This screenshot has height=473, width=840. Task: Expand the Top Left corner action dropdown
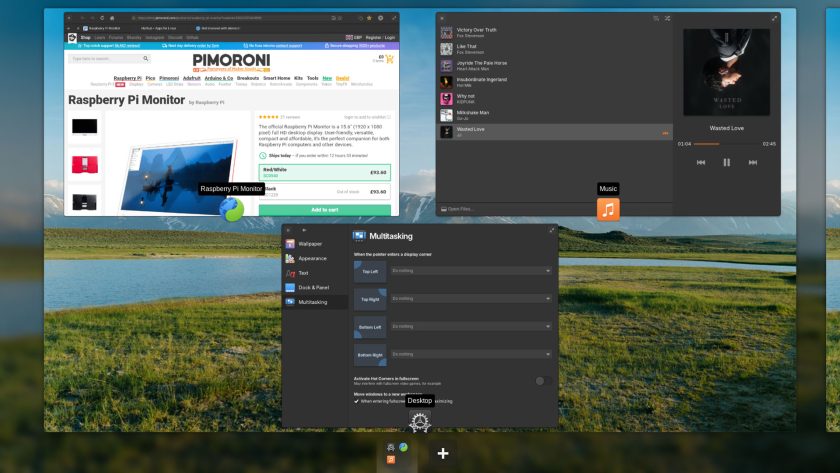(470, 271)
